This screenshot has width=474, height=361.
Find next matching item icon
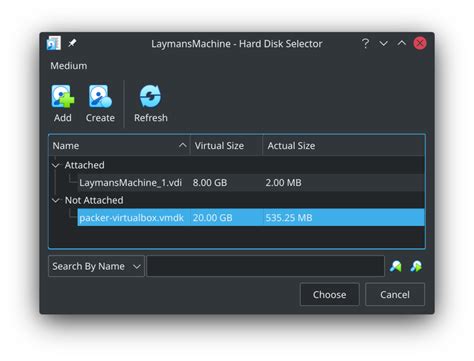pos(416,266)
